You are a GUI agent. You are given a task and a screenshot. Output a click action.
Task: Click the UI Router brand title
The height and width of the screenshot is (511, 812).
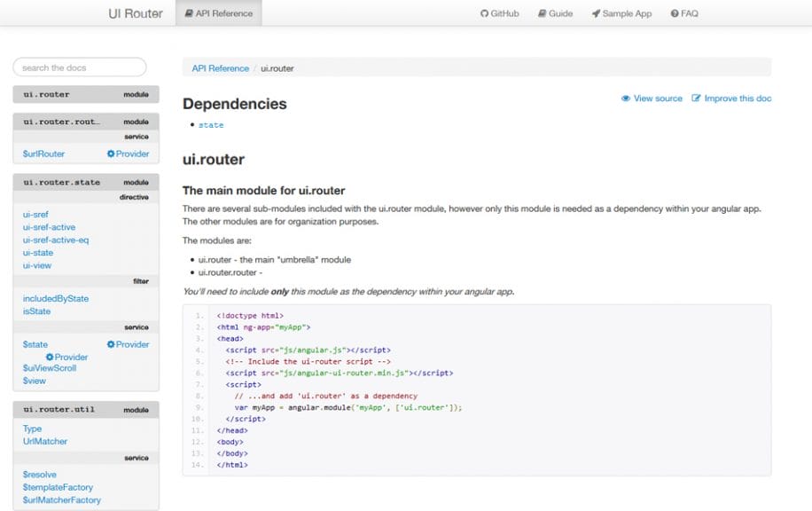tap(136, 13)
